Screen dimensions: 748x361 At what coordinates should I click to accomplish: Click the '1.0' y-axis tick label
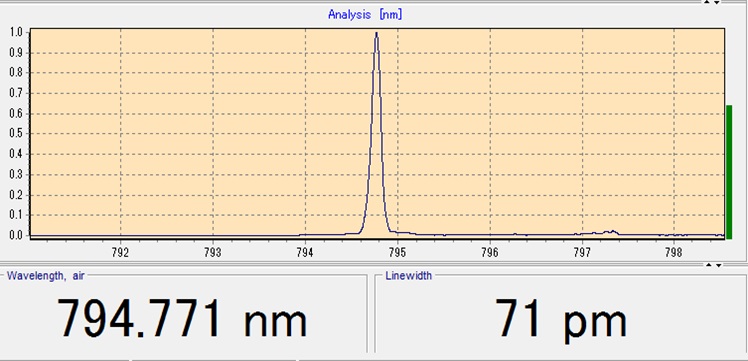16,32
